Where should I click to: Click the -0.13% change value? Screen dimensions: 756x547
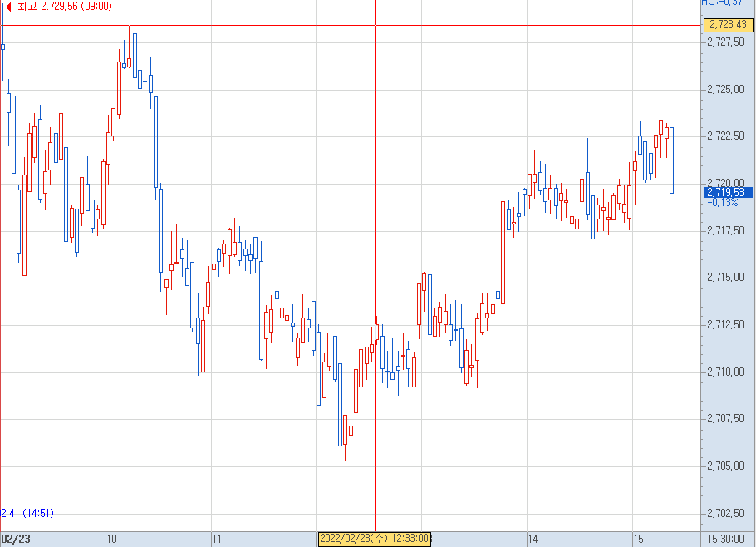tap(722, 203)
